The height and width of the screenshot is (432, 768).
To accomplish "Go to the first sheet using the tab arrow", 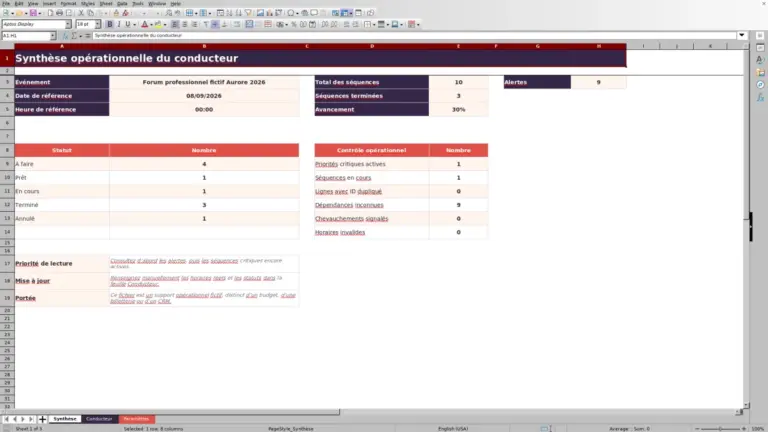I will 6,419.
